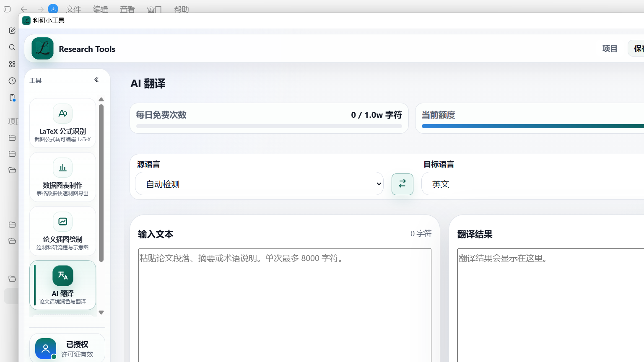Image resolution: width=644 pixels, height=362 pixels.
Task: Open the 帮助 menu
Action: (182, 9)
